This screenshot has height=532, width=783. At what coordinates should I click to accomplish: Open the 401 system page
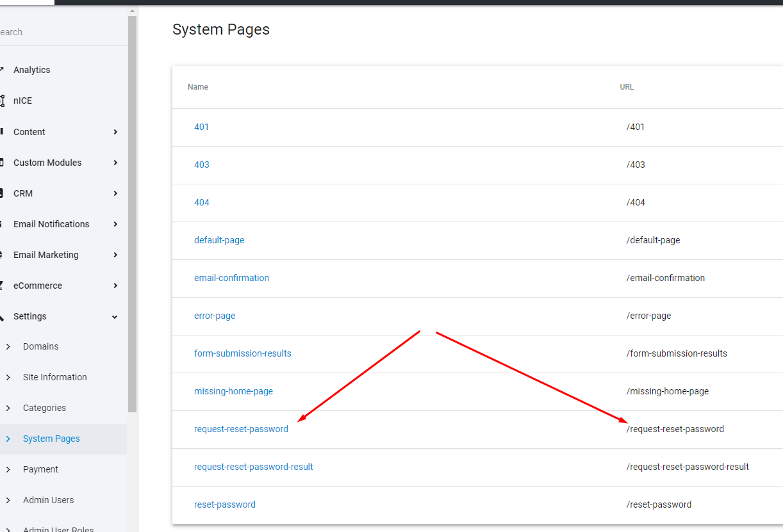tap(202, 127)
